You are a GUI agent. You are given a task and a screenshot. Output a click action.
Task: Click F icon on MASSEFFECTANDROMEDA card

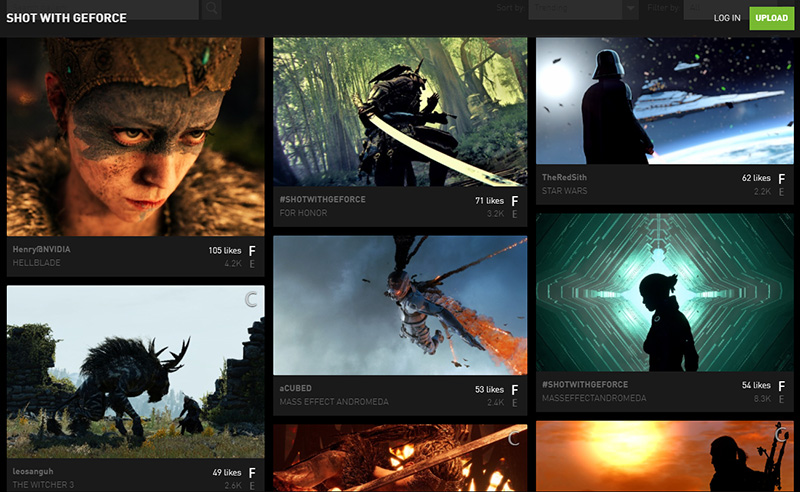pos(781,386)
